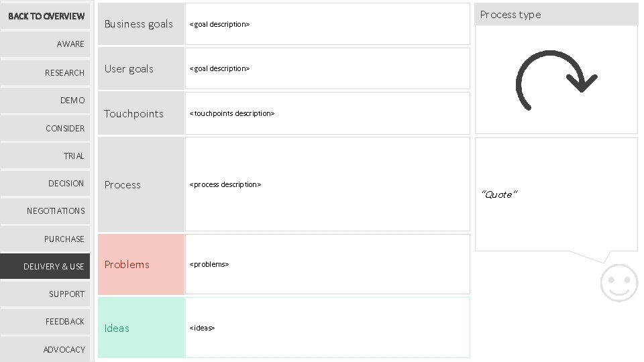Image resolution: width=644 pixels, height=362 pixels.
Task: Click the pink Problems label box
Action: tap(141, 264)
